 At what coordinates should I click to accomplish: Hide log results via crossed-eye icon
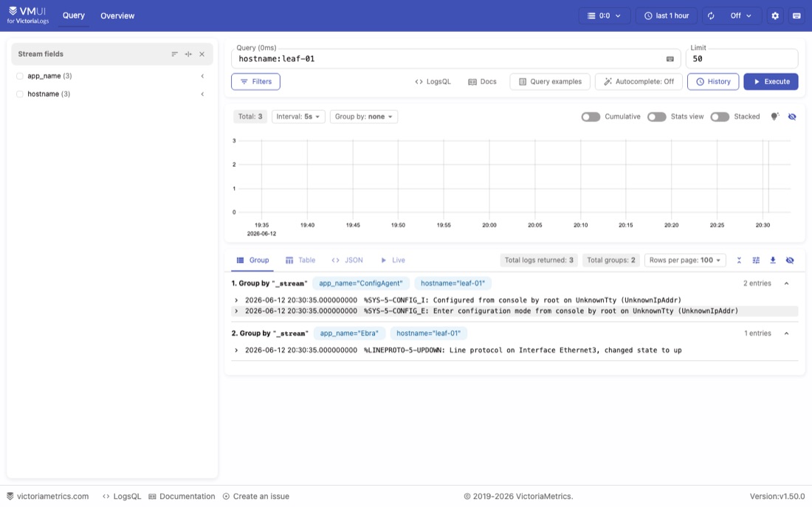pos(790,260)
